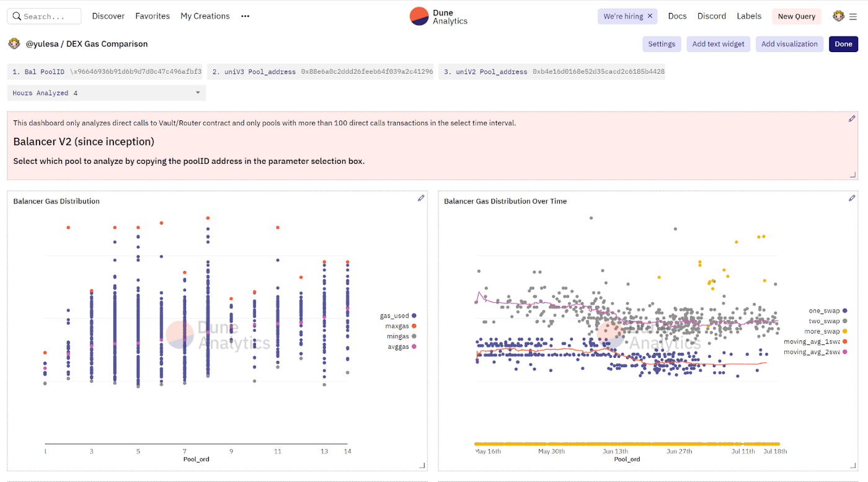
Task: Grab resize handle of Balancer Gas Distribution widget
Action: [x=422, y=466]
